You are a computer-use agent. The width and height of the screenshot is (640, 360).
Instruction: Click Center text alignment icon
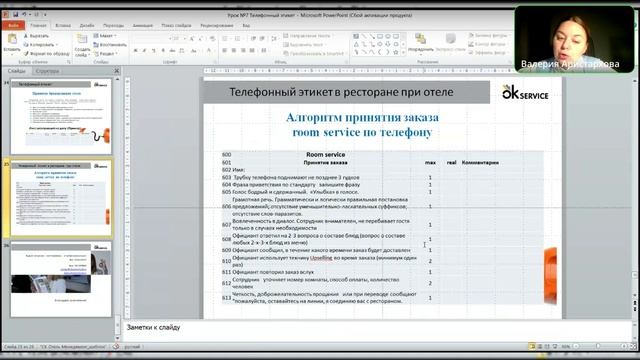(x=234, y=50)
